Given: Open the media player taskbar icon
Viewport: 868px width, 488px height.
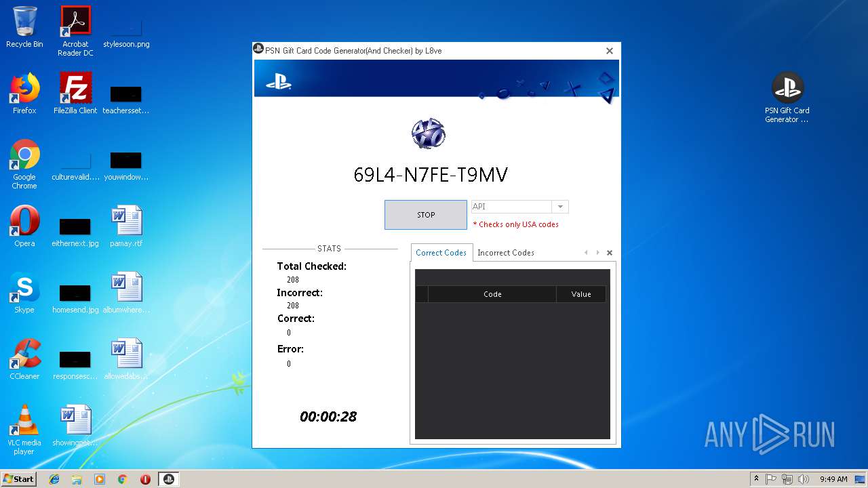Looking at the screenshot, I should point(100,479).
